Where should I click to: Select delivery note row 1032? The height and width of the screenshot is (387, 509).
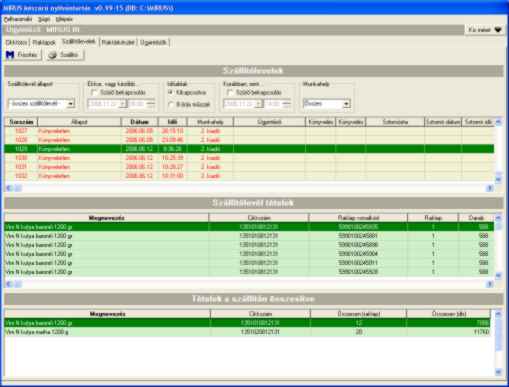tap(249, 176)
